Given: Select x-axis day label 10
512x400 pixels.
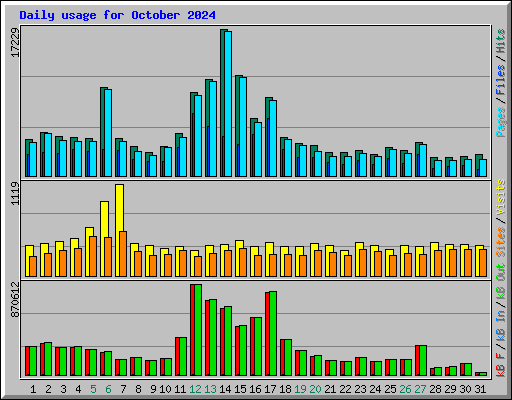Looking at the screenshot, I should pos(165,389).
